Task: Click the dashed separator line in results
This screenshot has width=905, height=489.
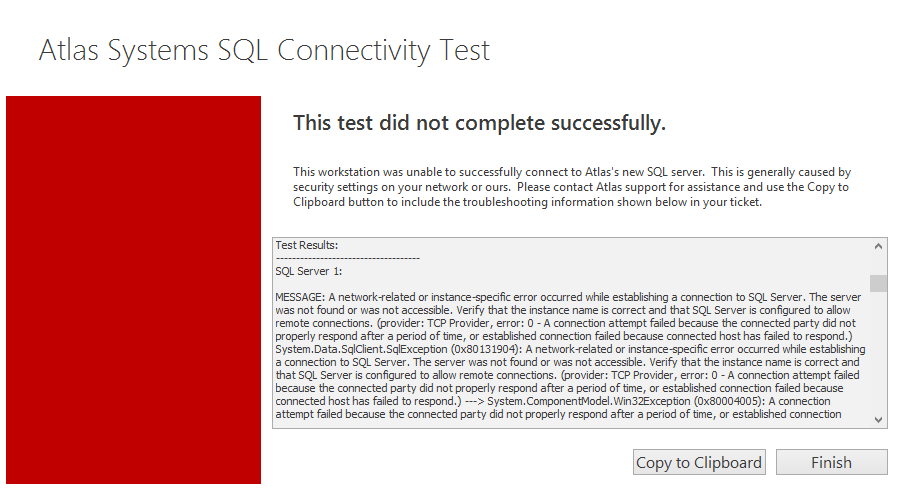Action: coord(347,257)
